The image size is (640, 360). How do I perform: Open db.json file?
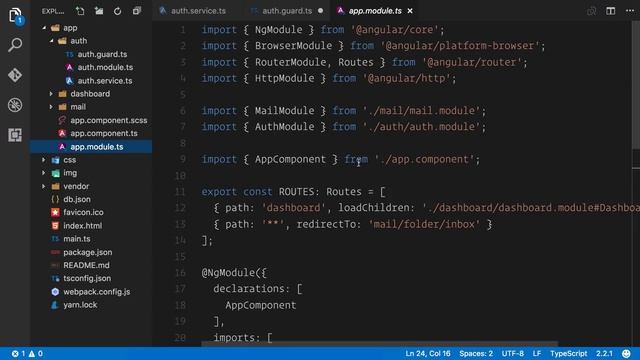click(x=77, y=199)
